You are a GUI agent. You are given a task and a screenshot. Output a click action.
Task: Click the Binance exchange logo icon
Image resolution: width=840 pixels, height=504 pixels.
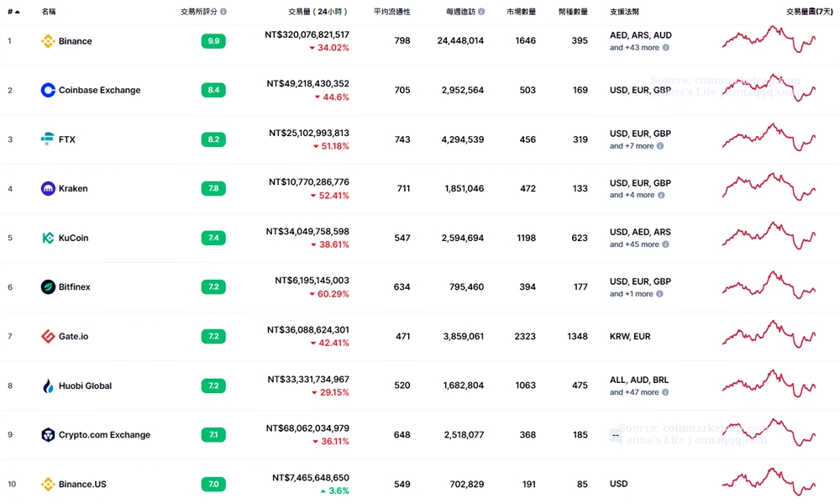coord(48,41)
